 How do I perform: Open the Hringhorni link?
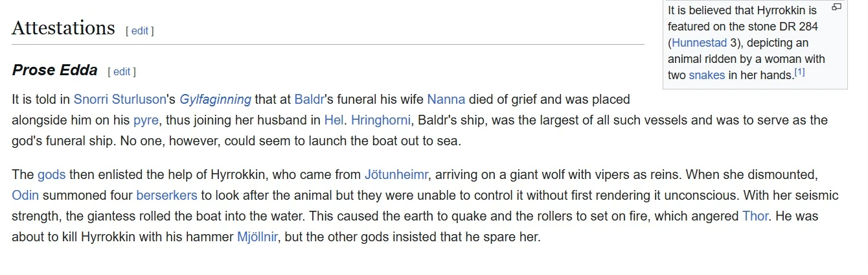(380, 120)
